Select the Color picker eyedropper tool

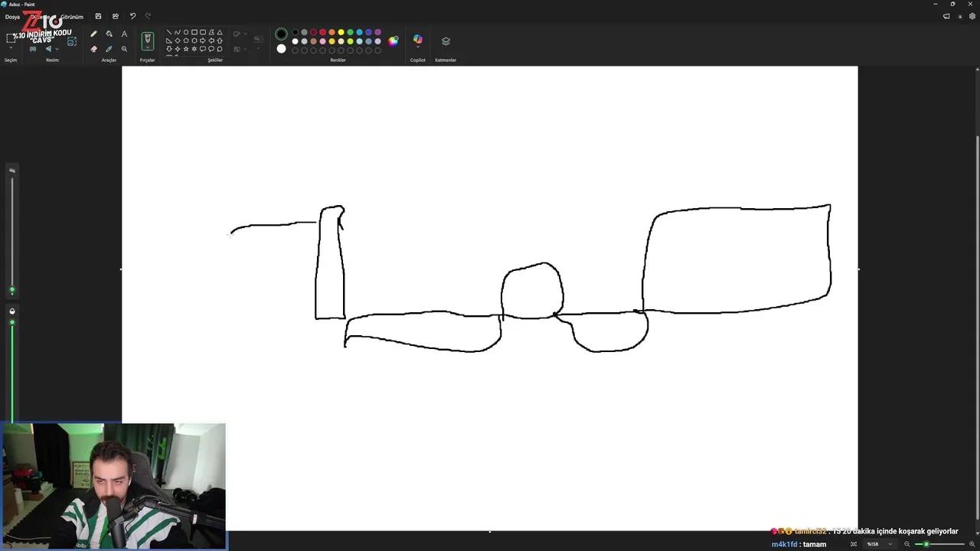tap(109, 49)
